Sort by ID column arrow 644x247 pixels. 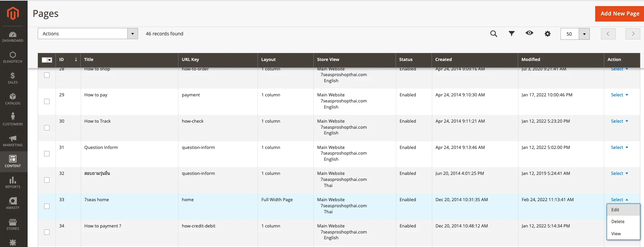point(76,59)
